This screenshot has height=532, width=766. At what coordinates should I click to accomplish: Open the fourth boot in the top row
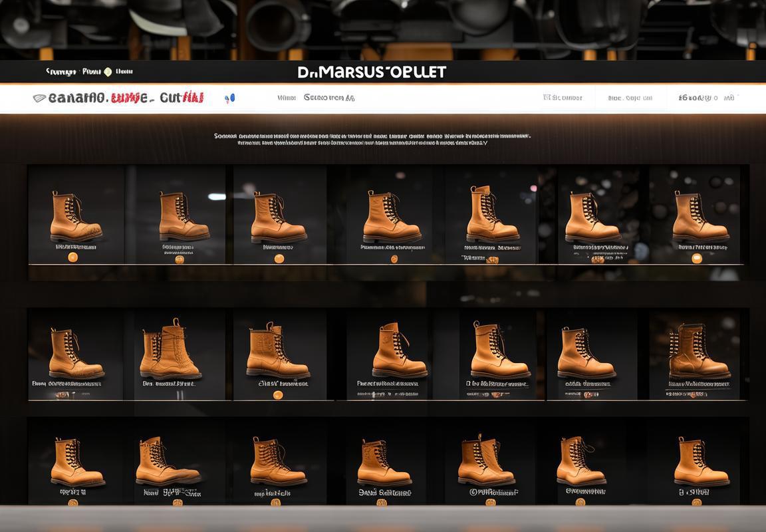(x=392, y=217)
